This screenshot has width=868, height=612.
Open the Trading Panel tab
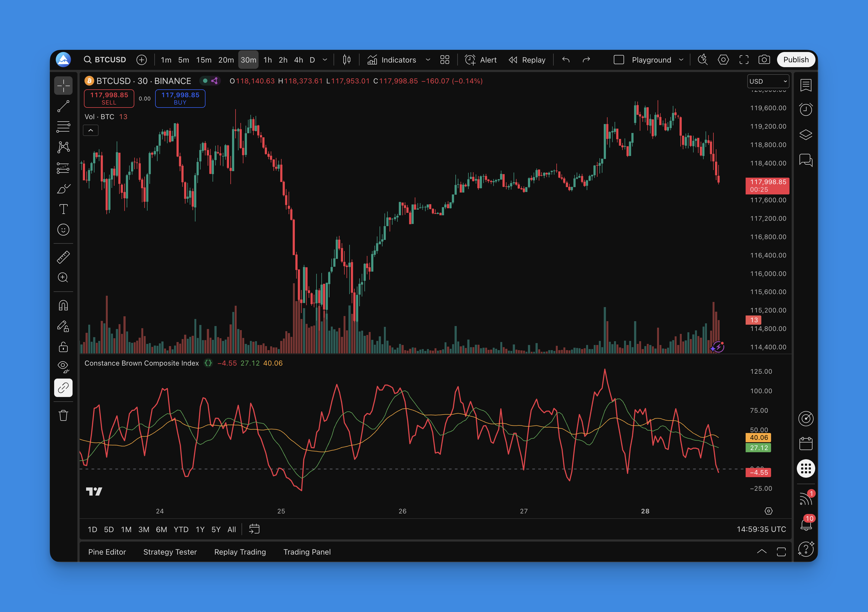click(307, 552)
